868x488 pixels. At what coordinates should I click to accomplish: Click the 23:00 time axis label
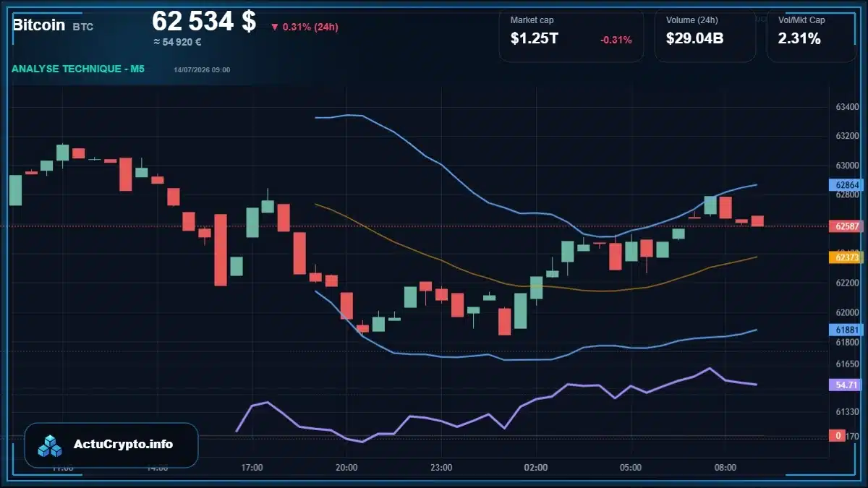(441, 468)
